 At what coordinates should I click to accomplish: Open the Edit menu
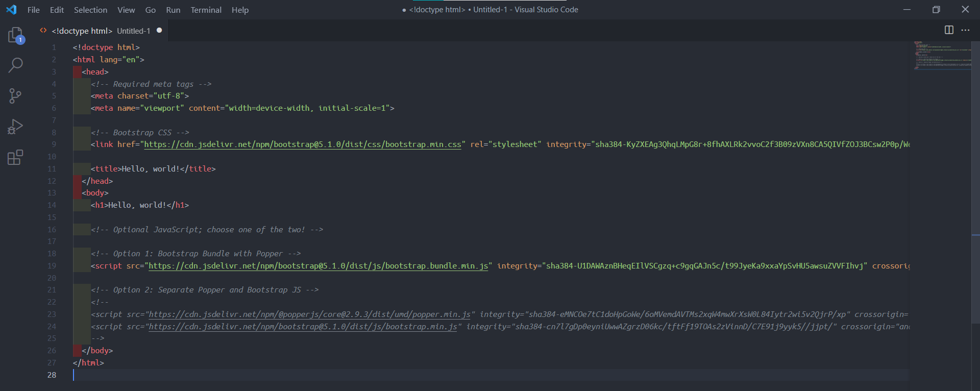[57, 10]
